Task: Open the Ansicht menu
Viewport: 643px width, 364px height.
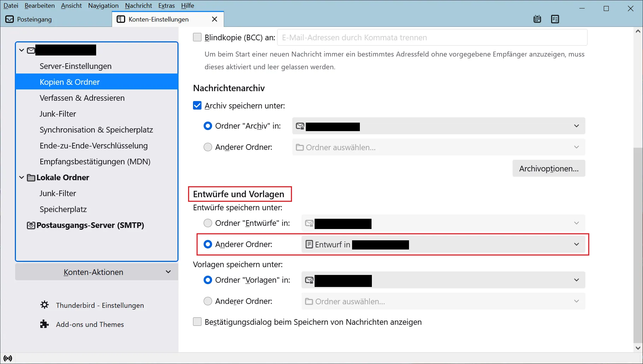Action: click(71, 6)
